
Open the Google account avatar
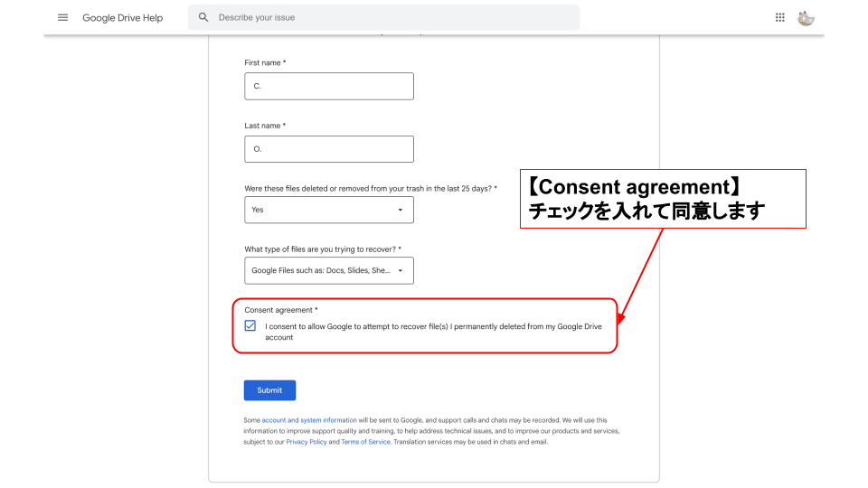click(806, 17)
